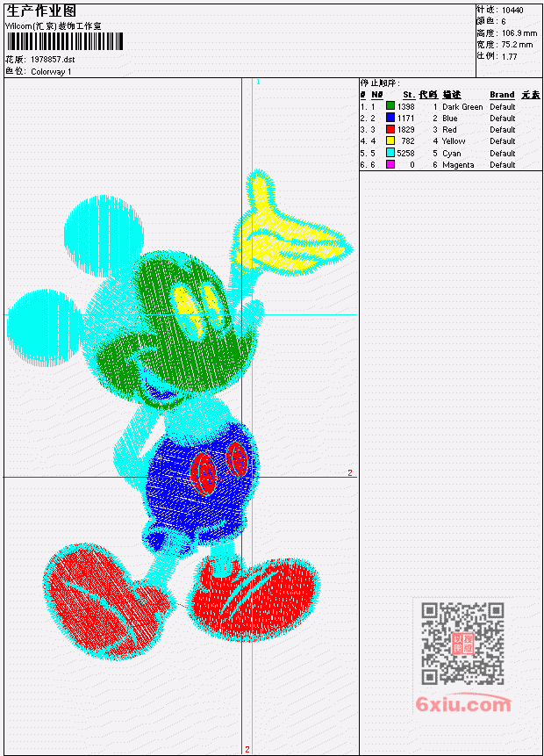This screenshot has height=756, width=544.
Task: Click the design file name '1978857.dst'
Action: [53, 60]
